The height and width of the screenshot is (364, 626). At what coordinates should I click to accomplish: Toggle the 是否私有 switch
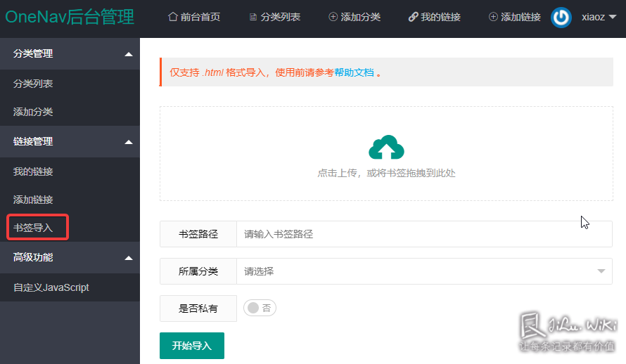[x=260, y=308]
